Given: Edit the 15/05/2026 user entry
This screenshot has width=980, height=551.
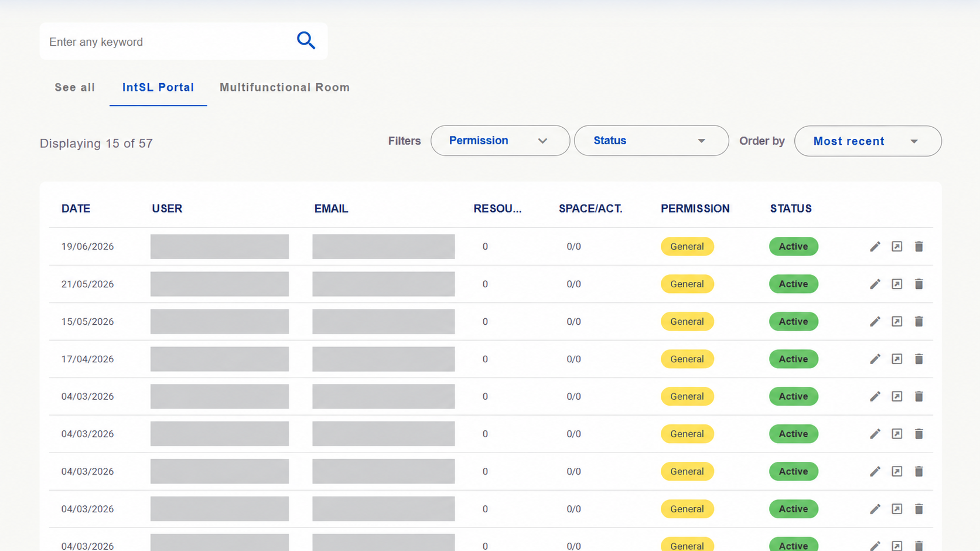Looking at the screenshot, I should tap(875, 322).
